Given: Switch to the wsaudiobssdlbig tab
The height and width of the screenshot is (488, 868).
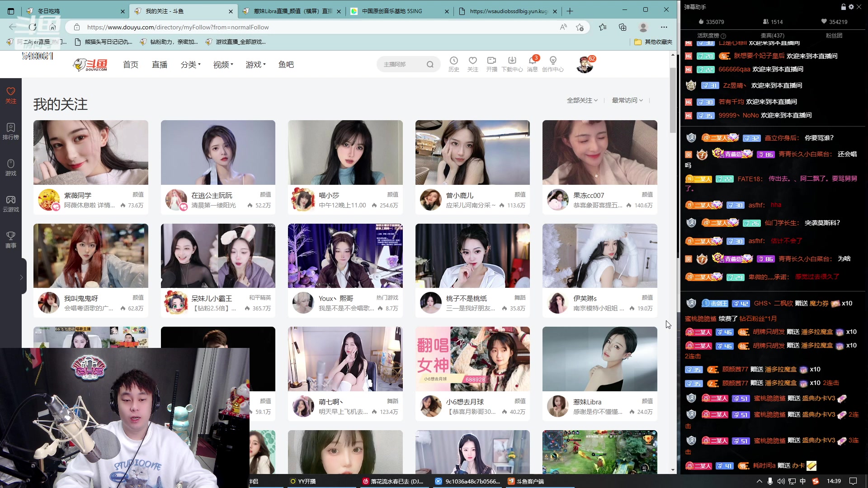Looking at the screenshot, I should pos(508,11).
